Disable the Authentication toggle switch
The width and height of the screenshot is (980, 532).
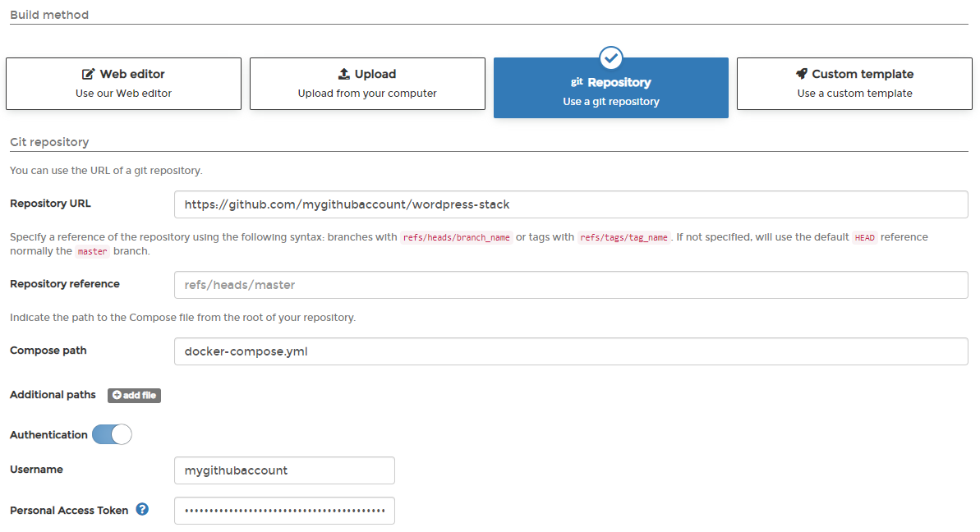click(x=112, y=434)
